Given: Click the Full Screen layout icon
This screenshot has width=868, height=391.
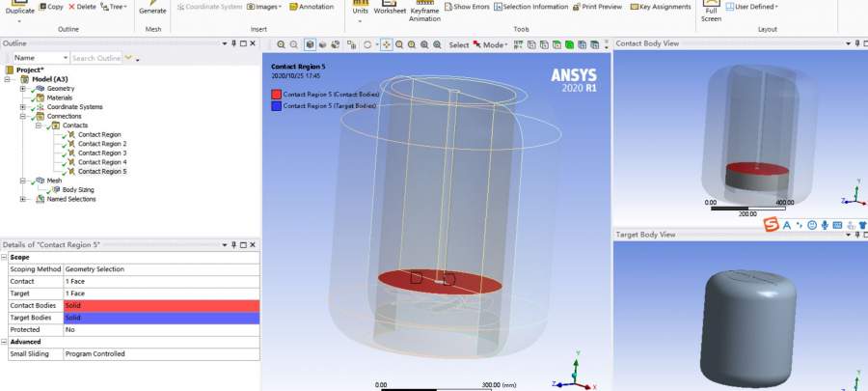Looking at the screenshot, I should (x=711, y=11).
